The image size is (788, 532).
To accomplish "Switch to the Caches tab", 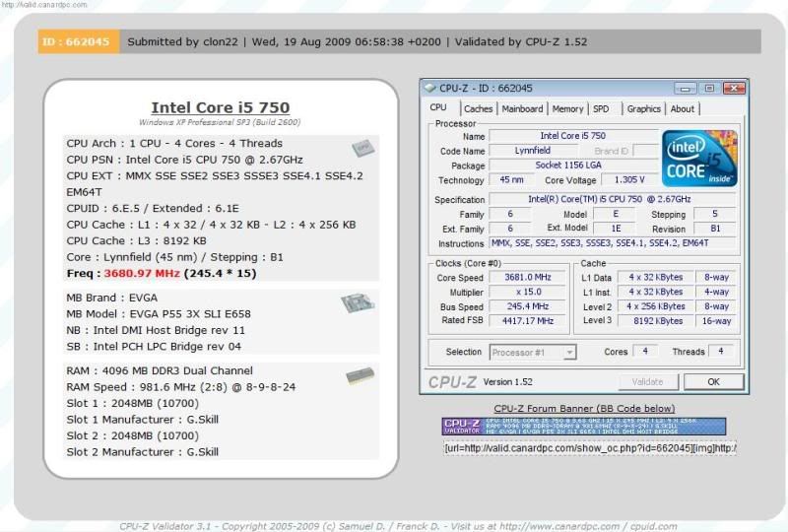I will tap(478, 108).
